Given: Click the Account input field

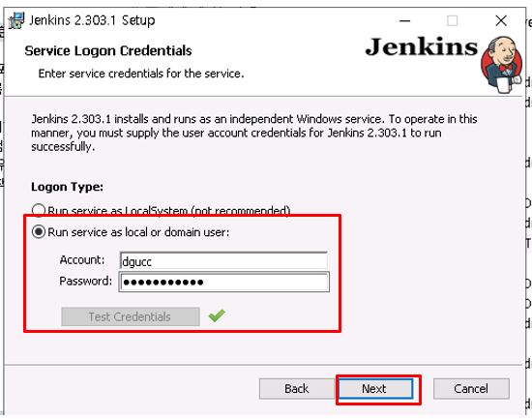Looking at the screenshot, I should click(223, 261).
